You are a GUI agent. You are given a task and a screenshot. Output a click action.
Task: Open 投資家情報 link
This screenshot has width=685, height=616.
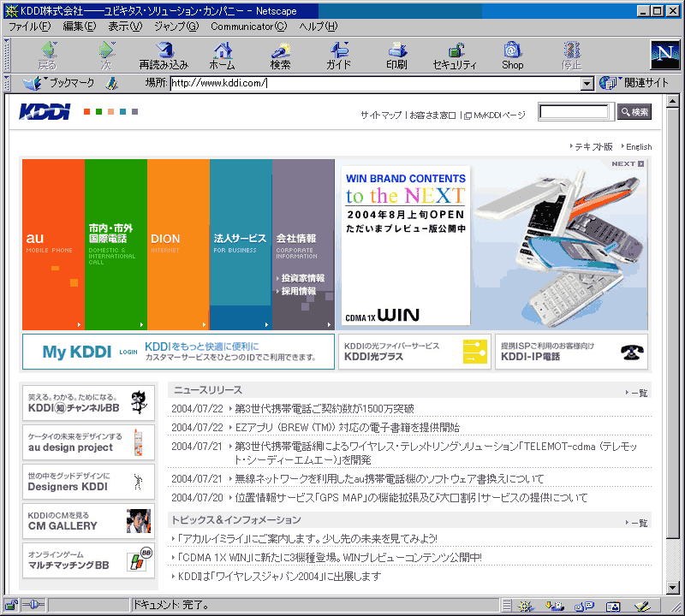pyautogui.click(x=302, y=278)
